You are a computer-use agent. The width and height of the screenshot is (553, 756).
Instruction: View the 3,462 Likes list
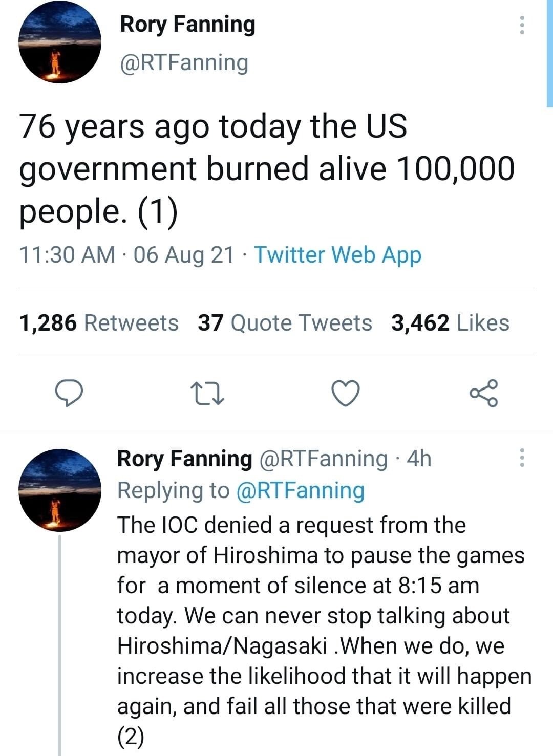450,323
